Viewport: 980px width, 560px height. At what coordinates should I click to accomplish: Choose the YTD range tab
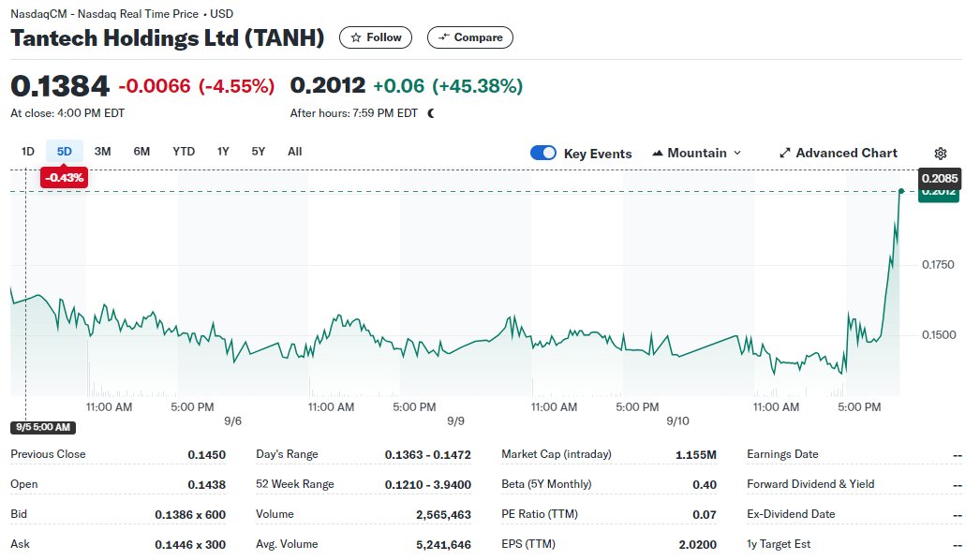[x=184, y=152]
